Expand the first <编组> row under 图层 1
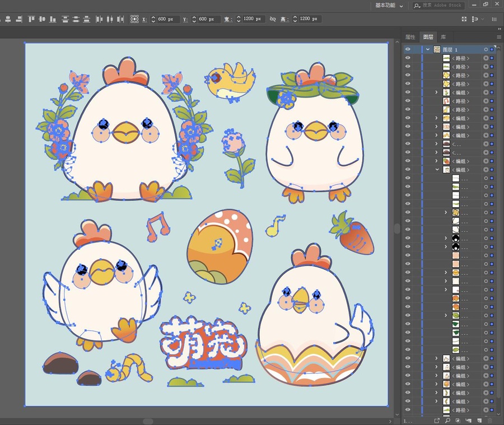Image resolution: width=504 pixels, height=425 pixels. (x=436, y=92)
